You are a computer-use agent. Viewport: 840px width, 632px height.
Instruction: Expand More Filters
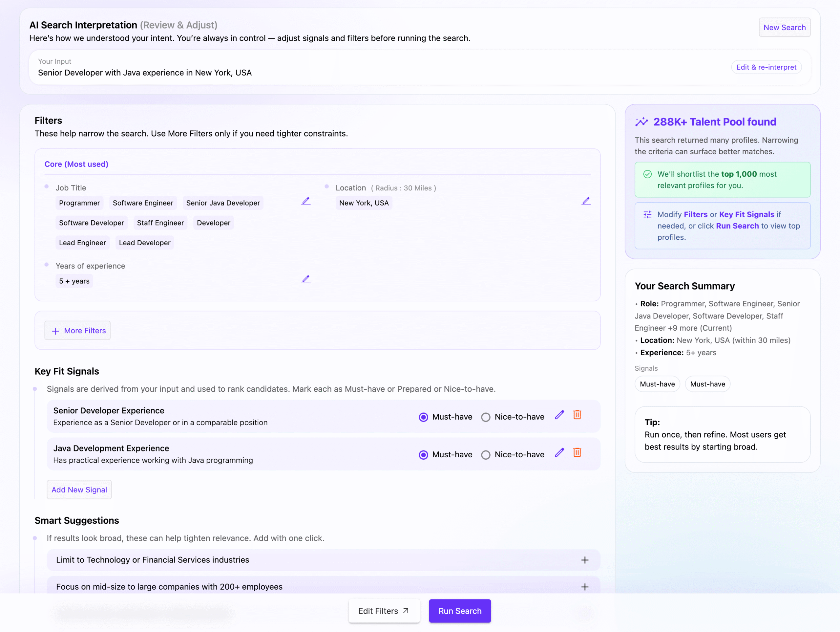click(77, 331)
